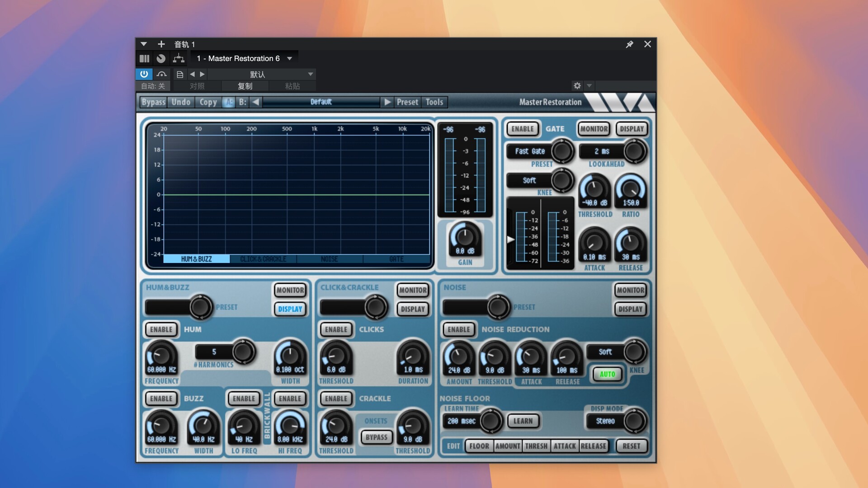The height and width of the screenshot is (488, 868).
Task: Select the CLICK&CRACKLE display tab
Action: (263, 259)
